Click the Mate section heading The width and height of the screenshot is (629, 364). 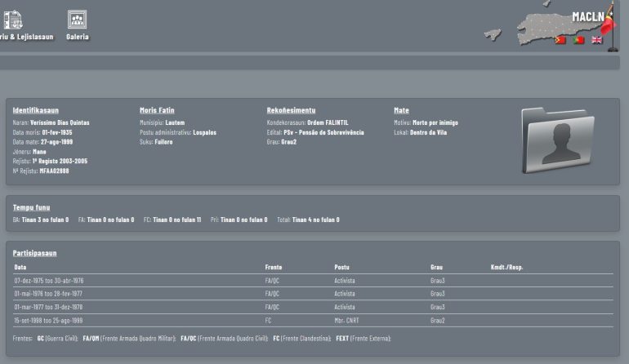[401, 110]
